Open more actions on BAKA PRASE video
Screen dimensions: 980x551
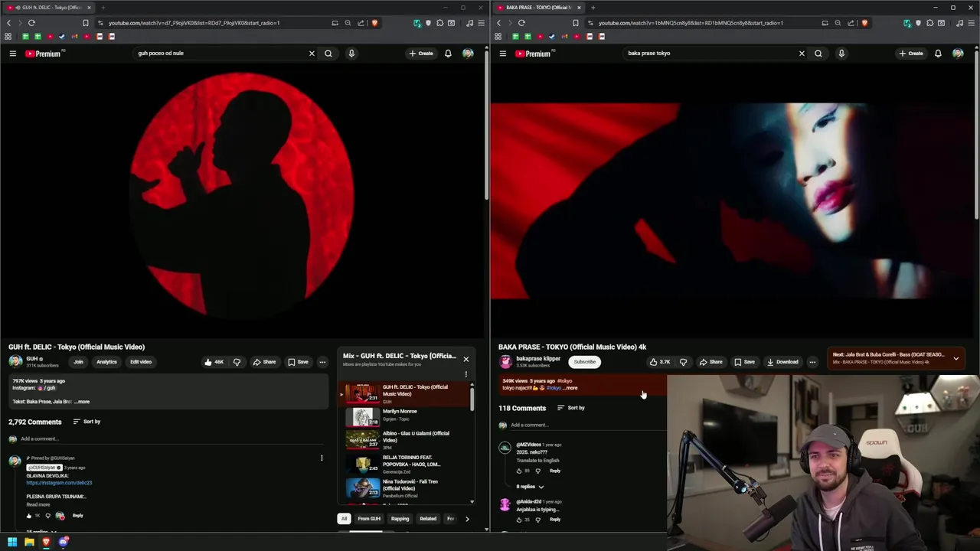(812, 362)
